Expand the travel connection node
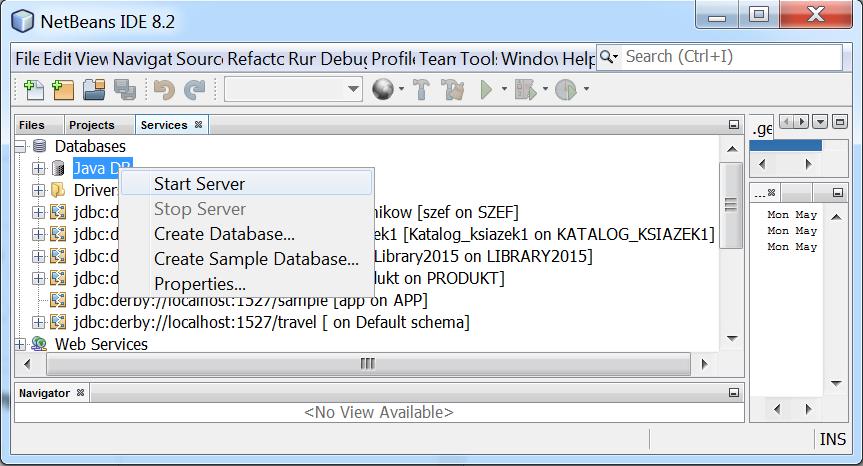Image resolution: width=863 pixels, height=466 pixels. click(39, 322)
